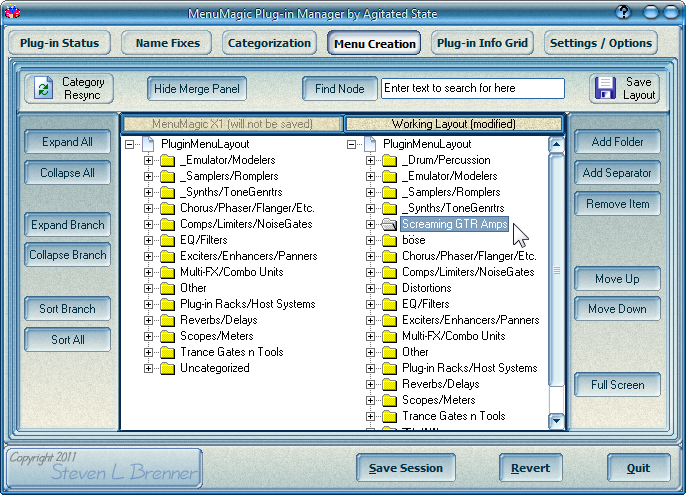Click the Collapse All button
The width and height of the screenshot is (686, 495).
[x=67, y=173]
